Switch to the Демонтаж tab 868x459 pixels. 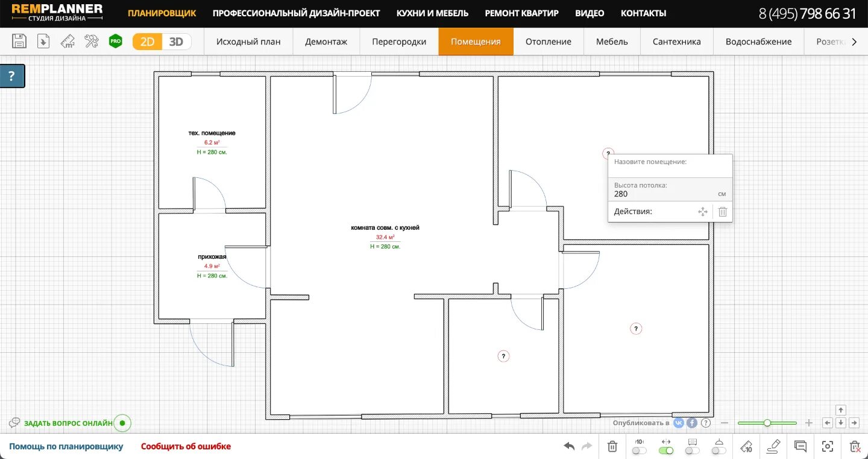pyautogui.click(x=326, y=41)
